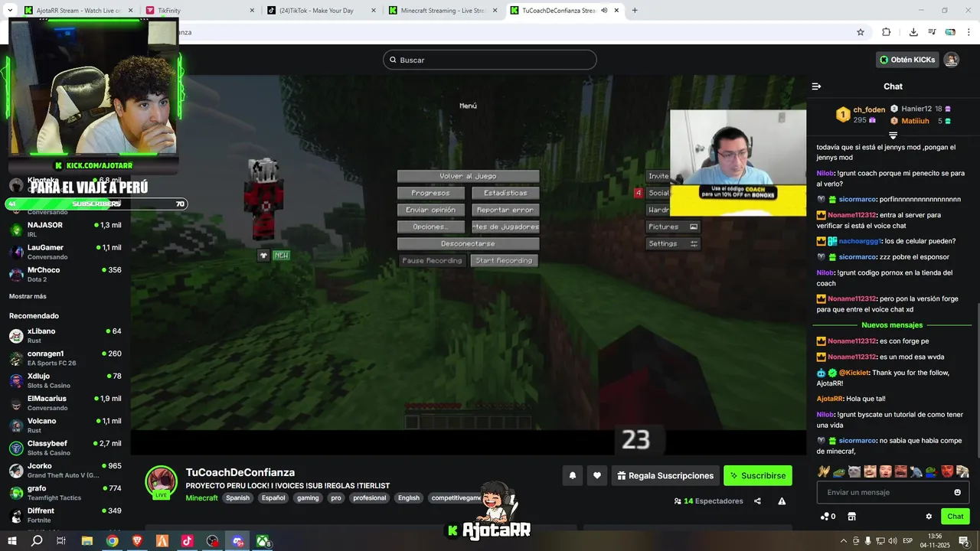The image size is (980, 551).
Task: Expand the chat leaderboard arrow
Action: click(893, 135)
